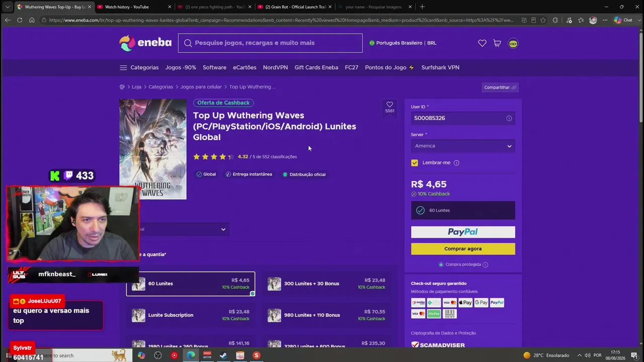Click the Comprar agora button

(x=463, y=249)
